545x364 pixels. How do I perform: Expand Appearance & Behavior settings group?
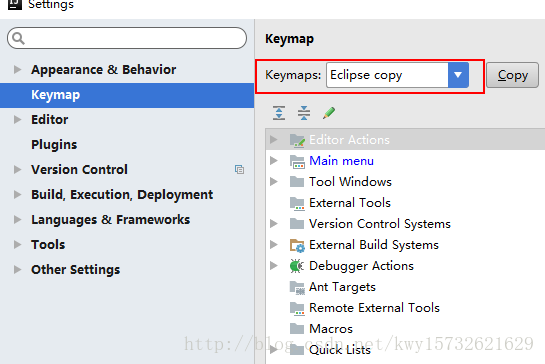(17, 70)
